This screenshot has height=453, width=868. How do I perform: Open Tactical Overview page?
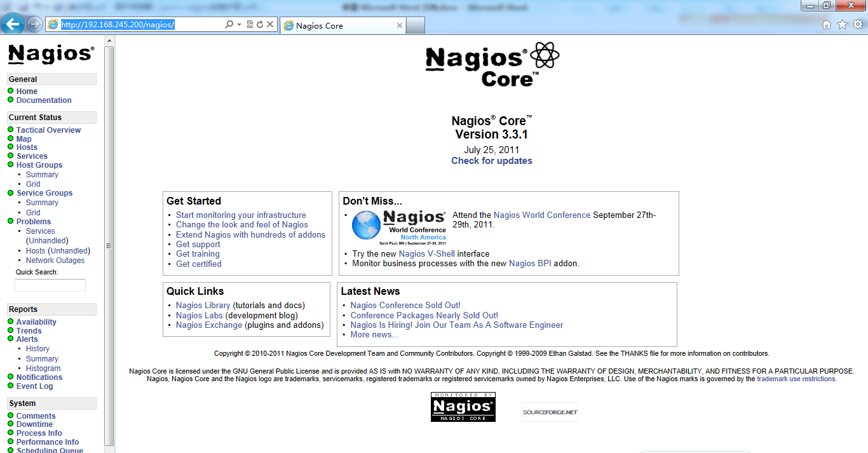point(48,130)
